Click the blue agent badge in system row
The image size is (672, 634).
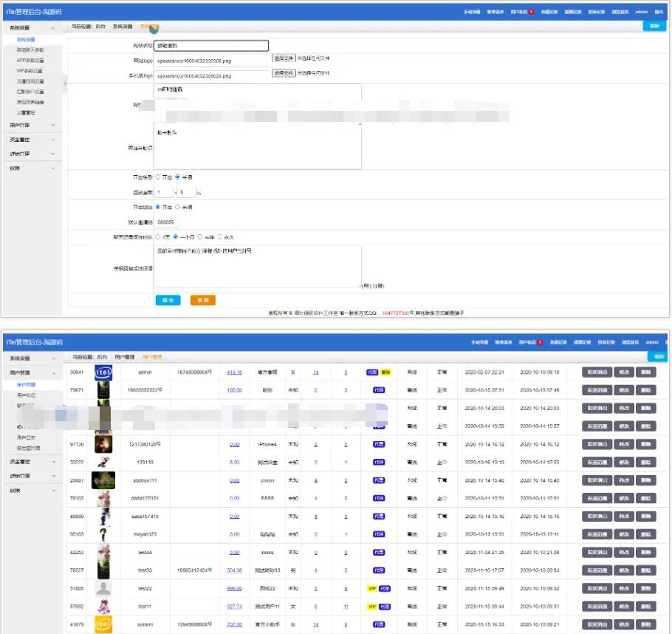pyautogui.click(x=378, y=624)
